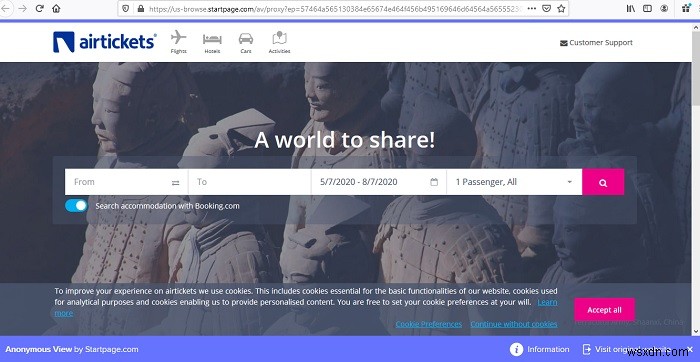
Task: Reload the page with refresh icon
Action: coord(39,8)
